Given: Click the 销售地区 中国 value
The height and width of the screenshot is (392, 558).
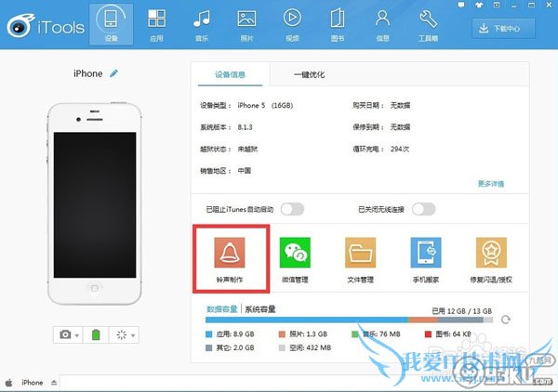Looking at the screenshot, I should [245, 171].
